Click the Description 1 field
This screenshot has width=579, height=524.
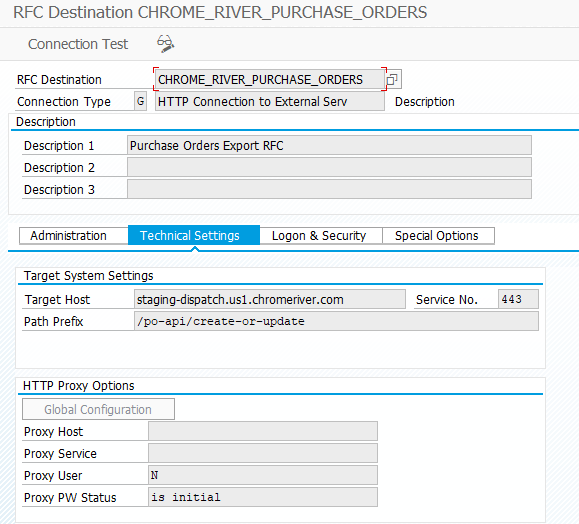coord(329,145)
